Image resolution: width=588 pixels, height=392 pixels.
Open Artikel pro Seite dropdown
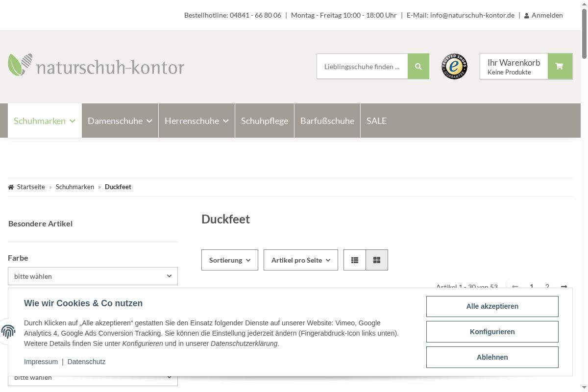coord(300,260)
